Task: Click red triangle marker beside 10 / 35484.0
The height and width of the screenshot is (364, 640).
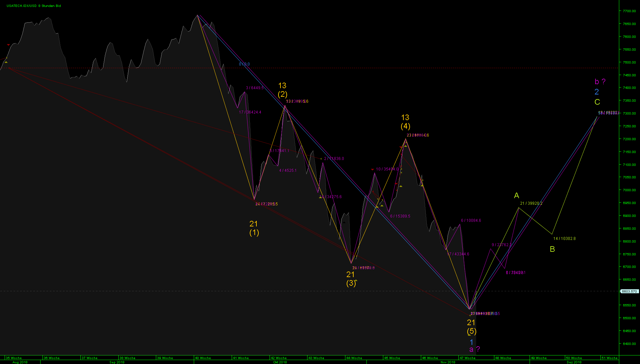Action: coord(372,169)
